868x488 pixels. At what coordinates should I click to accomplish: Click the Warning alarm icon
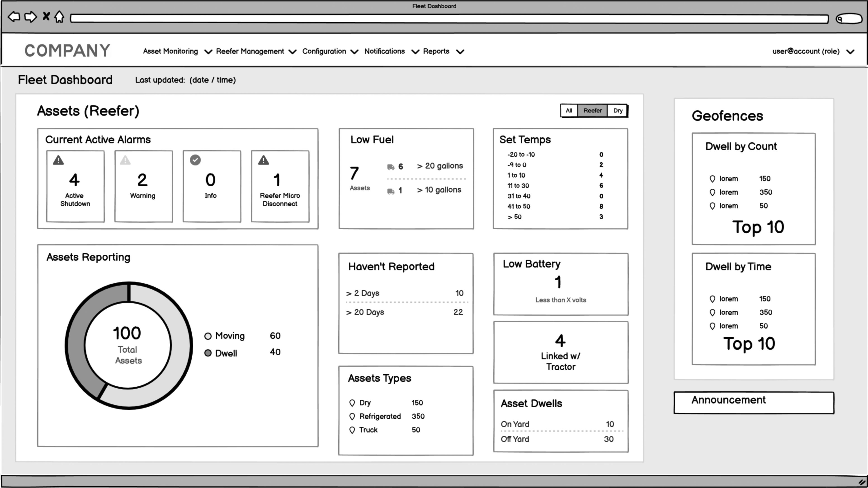coord(125,161)
